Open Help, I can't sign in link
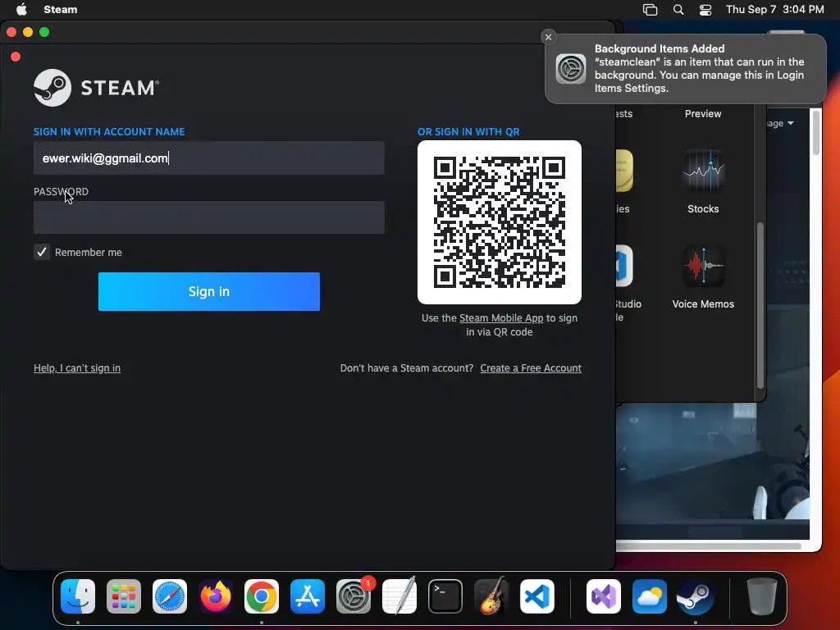The width and height of the screenshot is (840, 630). [77, 368]
